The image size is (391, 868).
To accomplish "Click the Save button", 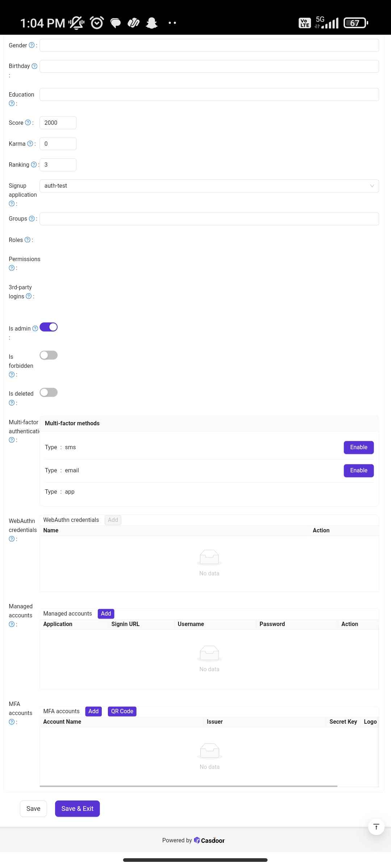I will pyautogui.click(x=33, y=809).
